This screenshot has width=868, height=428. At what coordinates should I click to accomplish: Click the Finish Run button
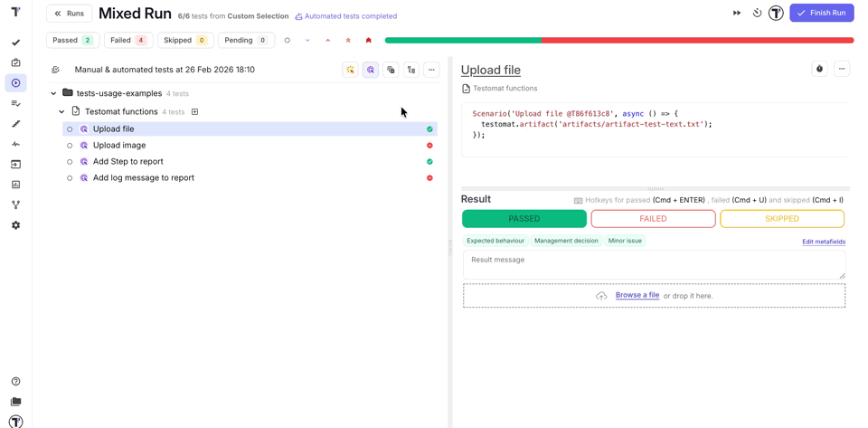pos(821,13)
